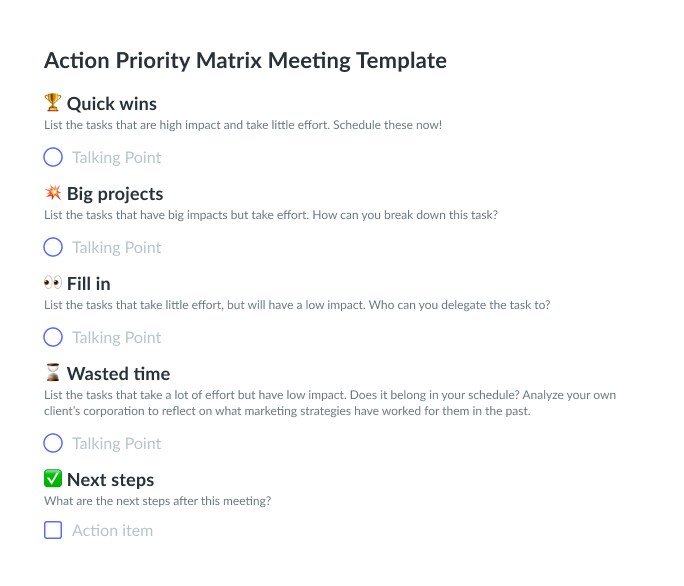Screen dimensions: 684x586
Task: Toggle the circle under Wasted time
Action: (x=53, y=443)
